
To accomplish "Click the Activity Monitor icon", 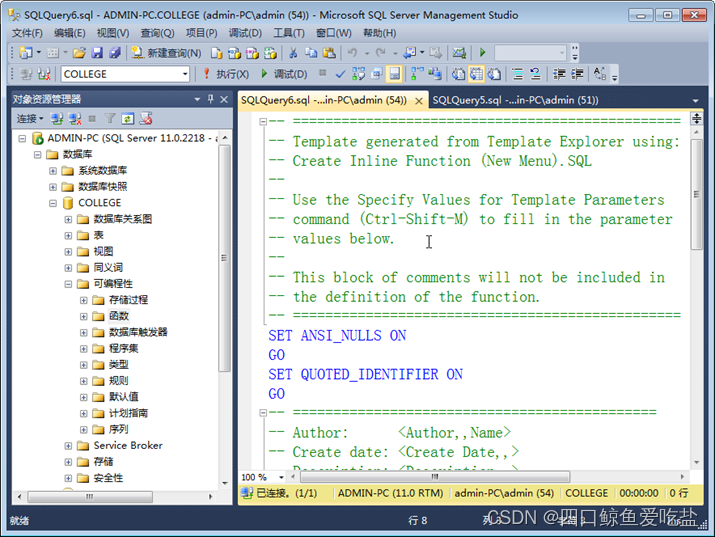I will click(x=459, y=53).
